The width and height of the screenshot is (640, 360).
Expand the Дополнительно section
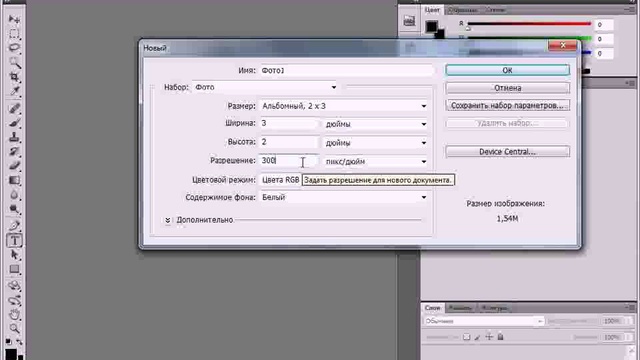(x=168, y=220)
